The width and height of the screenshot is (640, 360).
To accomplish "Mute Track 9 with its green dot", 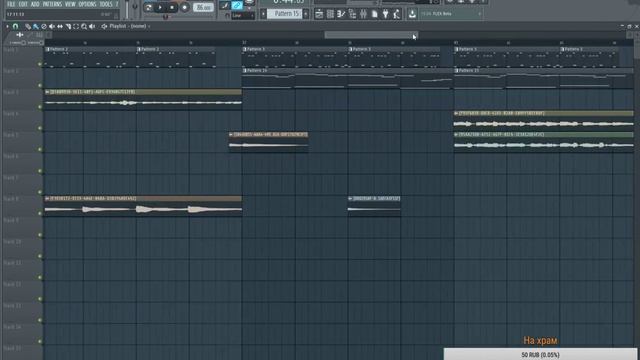I will point(40,235).
